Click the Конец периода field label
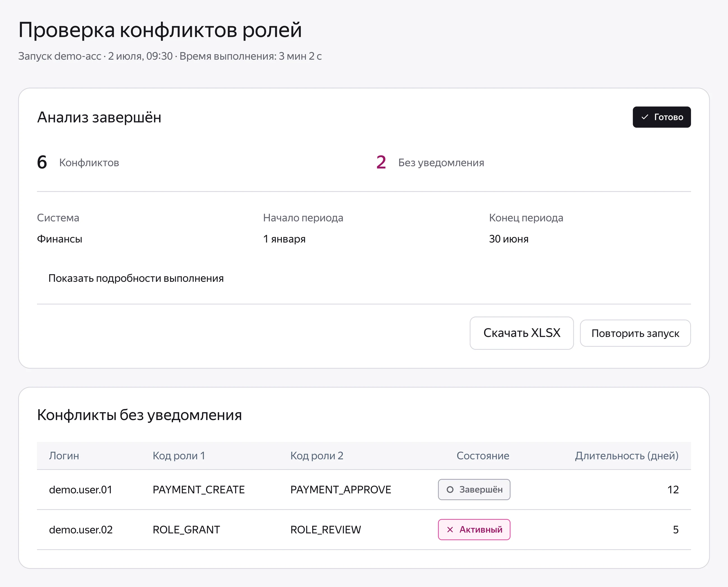This screenshot has height=587, width=728. (526, 218)
